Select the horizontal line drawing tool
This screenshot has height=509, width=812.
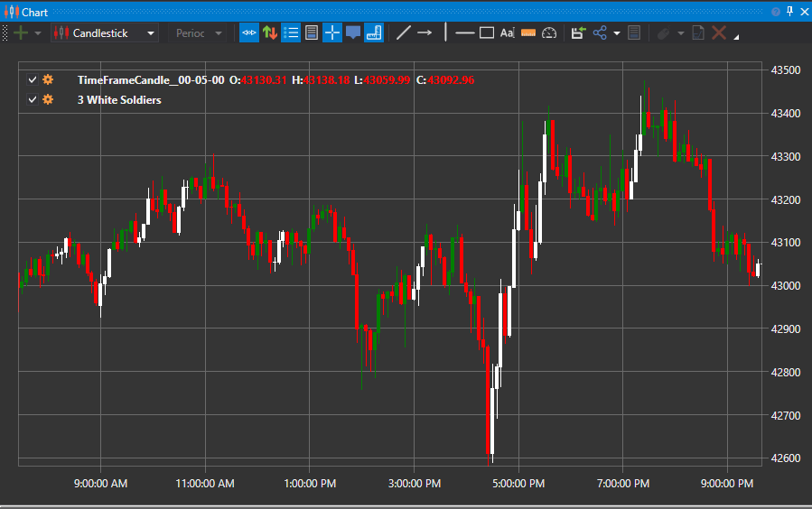pyautogui.click(x=465, y=33)
